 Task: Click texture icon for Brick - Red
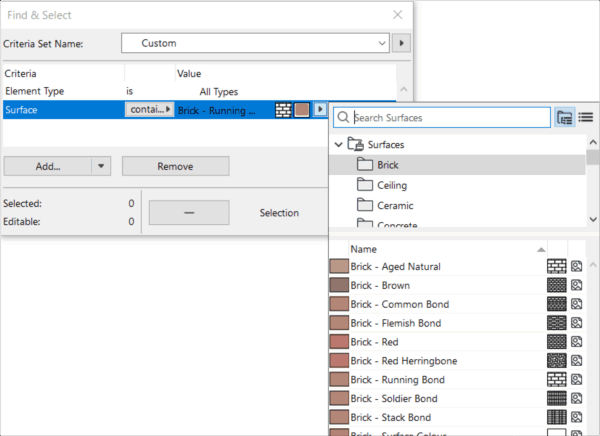coord(576,341)
